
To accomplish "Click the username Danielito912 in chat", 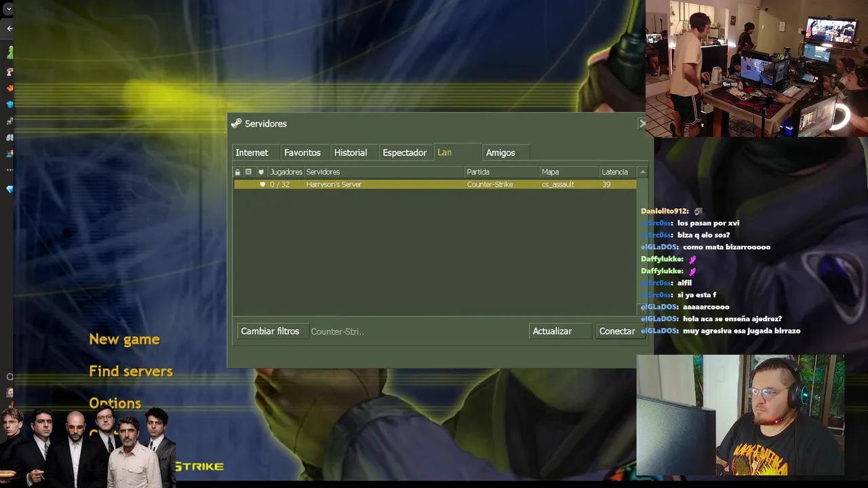I will [665, 211].
